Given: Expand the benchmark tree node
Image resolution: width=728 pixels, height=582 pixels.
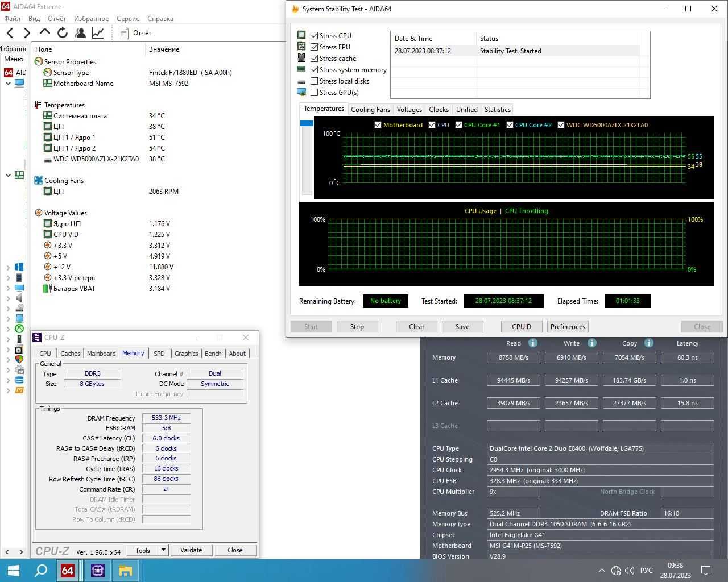Looking at the screenshot, I should [x=8, y=390].
